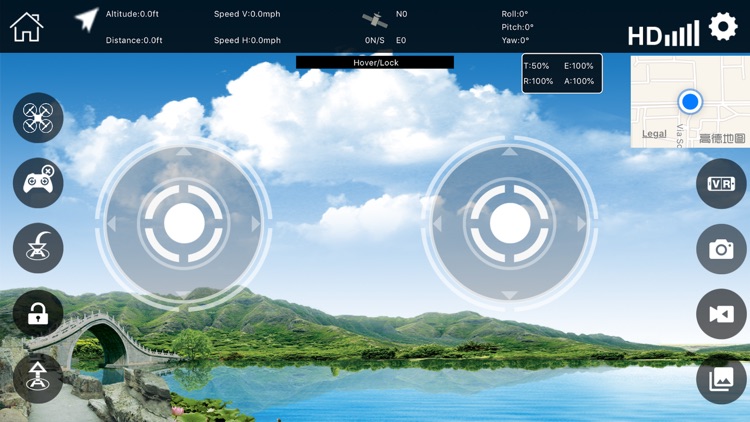Start video recording button
Screen dimensions: 750x422
pos(721,314)
